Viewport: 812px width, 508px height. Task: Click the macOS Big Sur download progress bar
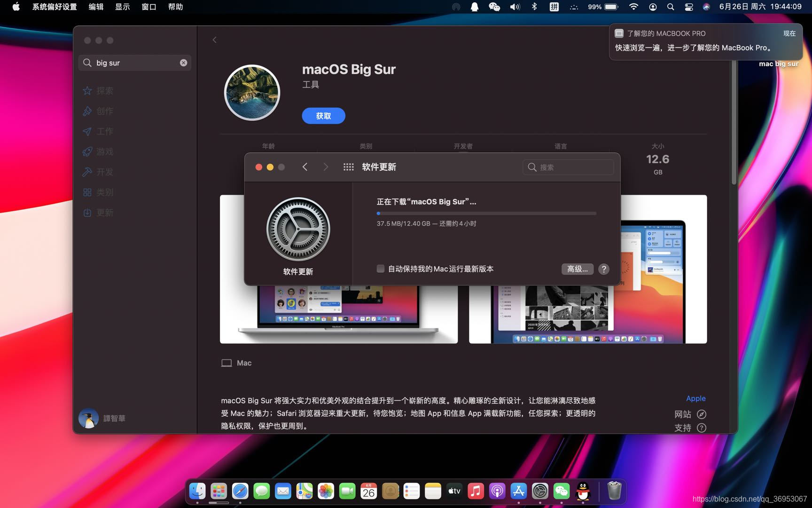coord(486,214)
